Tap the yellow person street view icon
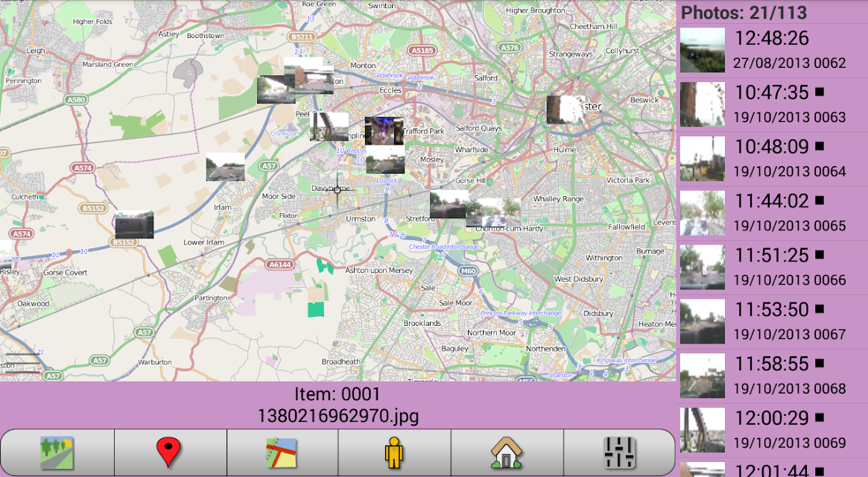 click(x=393, y=452)
